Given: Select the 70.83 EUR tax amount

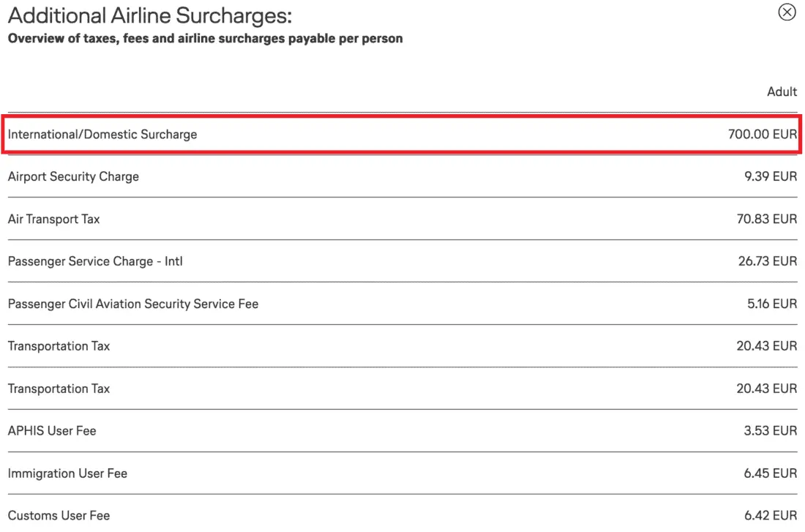Looking at the screenshot, I should [x=766, y=219].
